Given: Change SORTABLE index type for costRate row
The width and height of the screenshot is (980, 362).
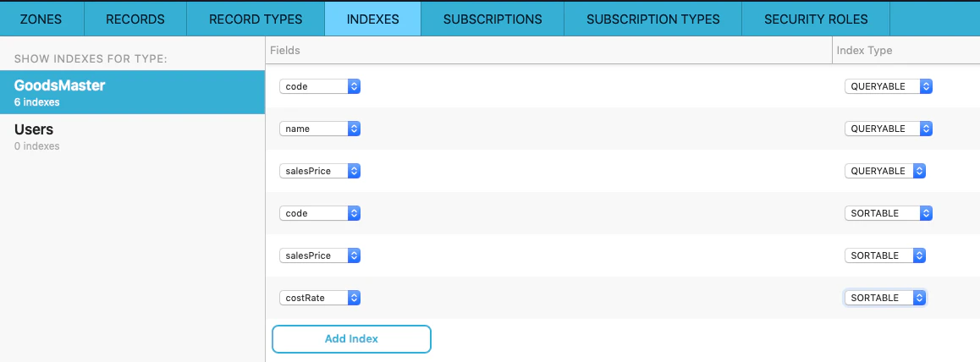Looking at the screenshot, I should click(885, 298).
